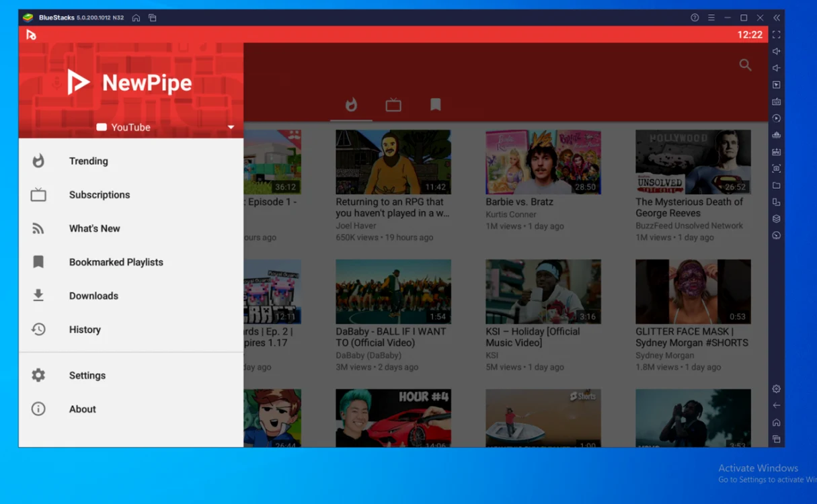Expand the YouTube service dropdown arrow
The image size is (817, 504).
231,127
